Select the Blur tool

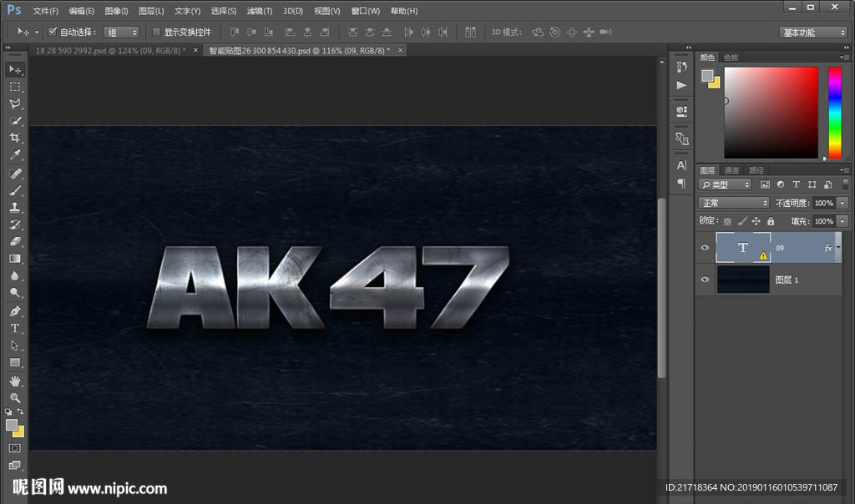15,275
